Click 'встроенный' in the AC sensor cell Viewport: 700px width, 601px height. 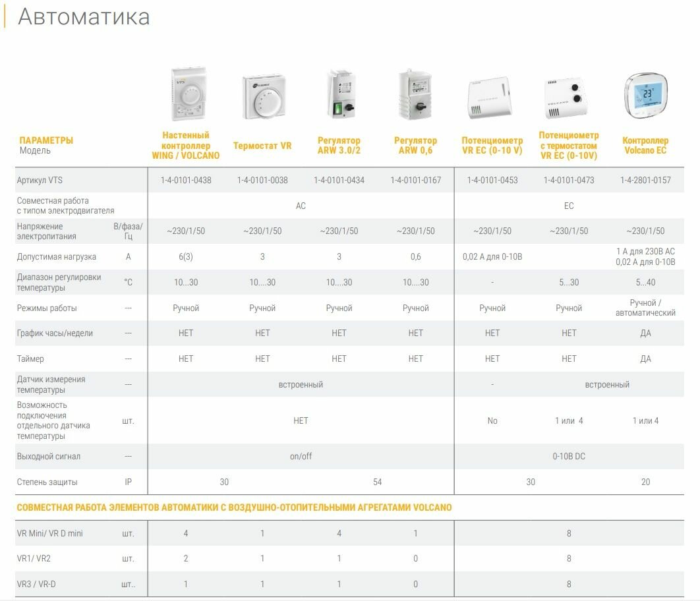[301, 385]
